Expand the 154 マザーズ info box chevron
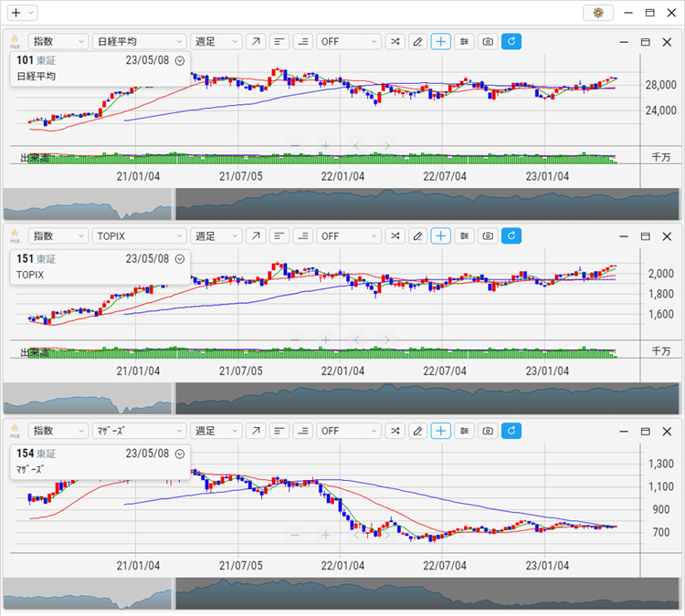 point(180,454)
